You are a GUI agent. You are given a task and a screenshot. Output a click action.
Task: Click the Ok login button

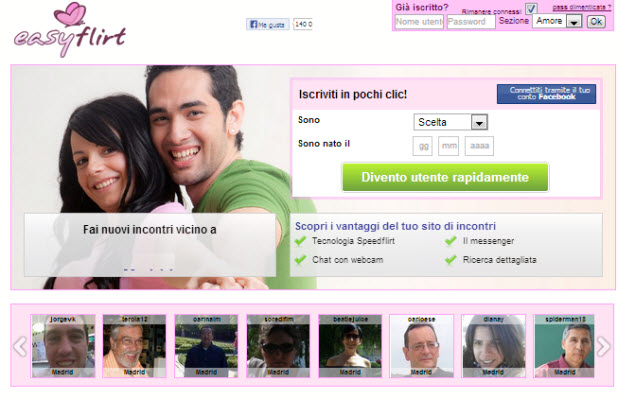(596, 21)
